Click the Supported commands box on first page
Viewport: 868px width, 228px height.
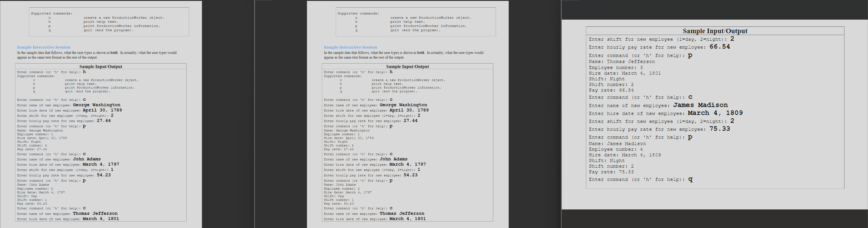tap(109, 21)
